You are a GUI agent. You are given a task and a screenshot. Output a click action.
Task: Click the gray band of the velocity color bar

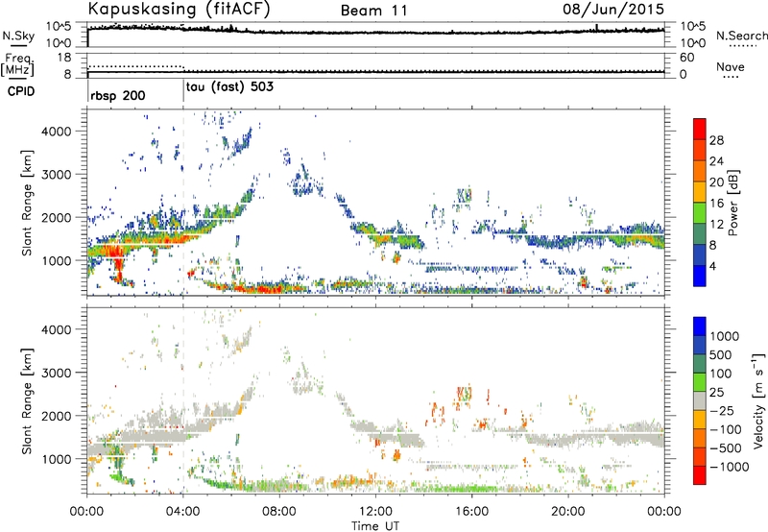click(x=700, y=401)
